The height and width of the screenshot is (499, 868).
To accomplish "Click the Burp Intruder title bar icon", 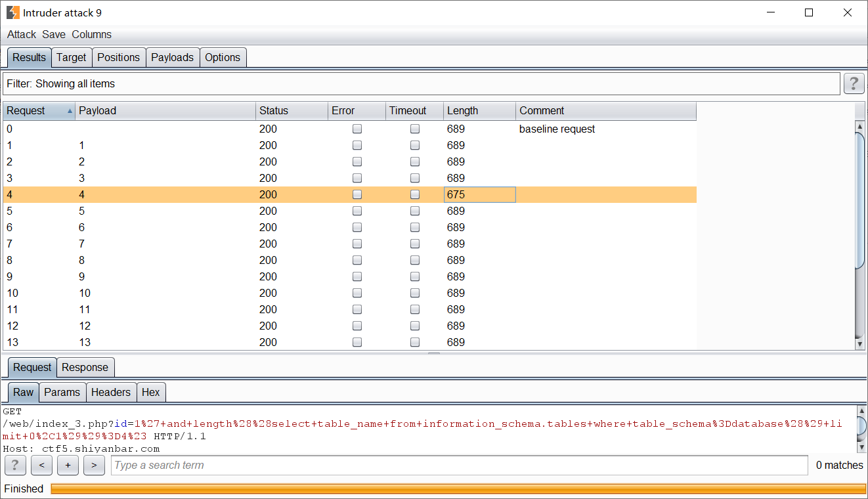I will coord(13,12).
